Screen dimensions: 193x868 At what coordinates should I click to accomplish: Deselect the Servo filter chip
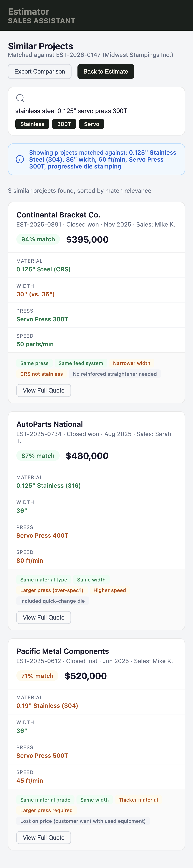coord(91,124)
